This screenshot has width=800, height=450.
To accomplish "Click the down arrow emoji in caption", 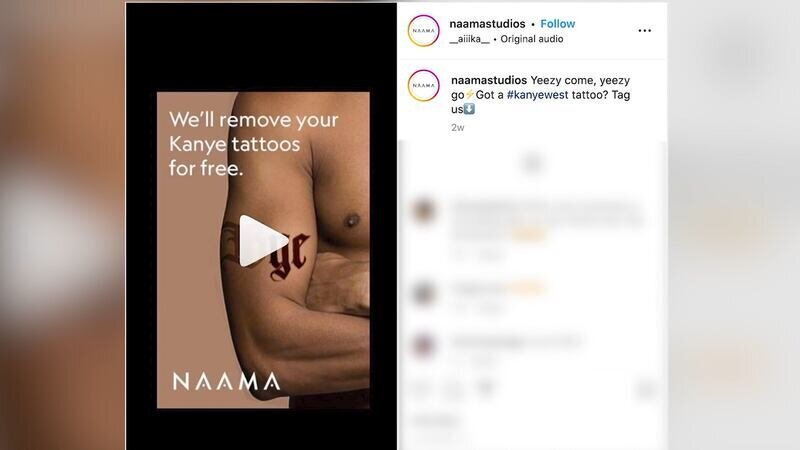I will point(469,109).
